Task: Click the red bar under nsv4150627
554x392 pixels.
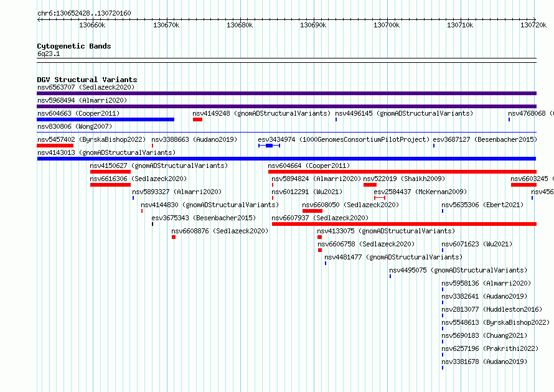Action: pyautogui.click(x=110, y=172)
